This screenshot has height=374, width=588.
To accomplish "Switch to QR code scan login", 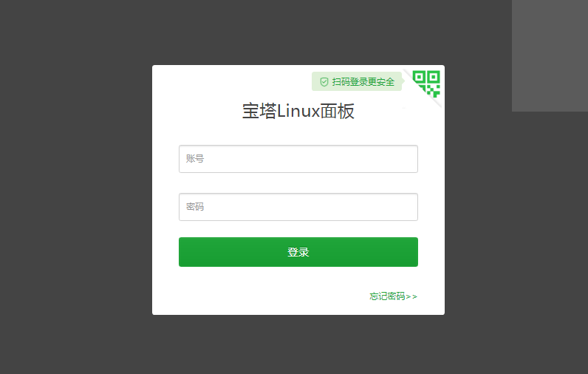I will pyautogui.click(x=426, y=84).
